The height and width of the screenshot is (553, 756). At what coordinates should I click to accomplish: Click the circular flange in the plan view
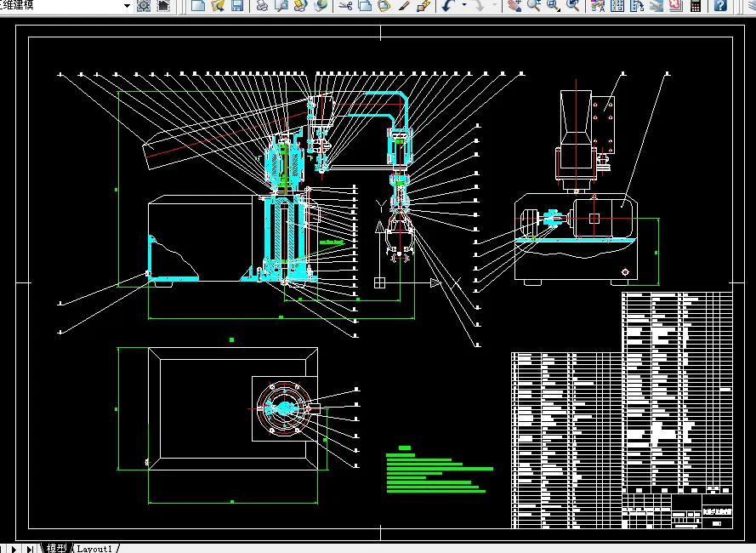click(284, 408)
